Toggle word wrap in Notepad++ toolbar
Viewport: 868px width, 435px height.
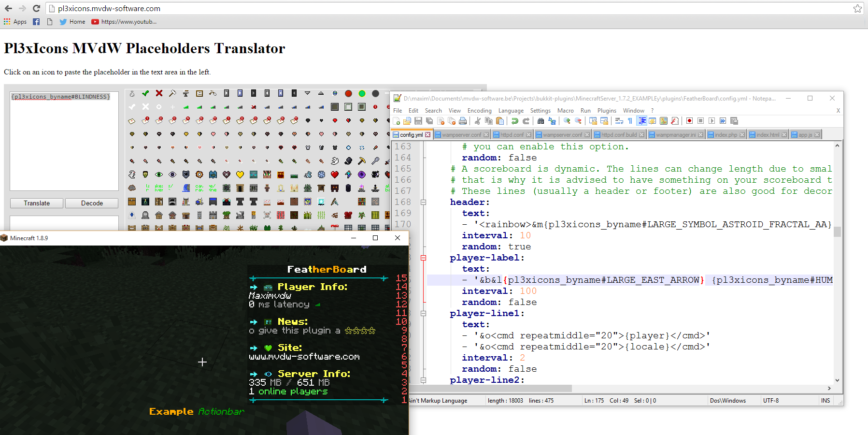click(x=619, y=121)
